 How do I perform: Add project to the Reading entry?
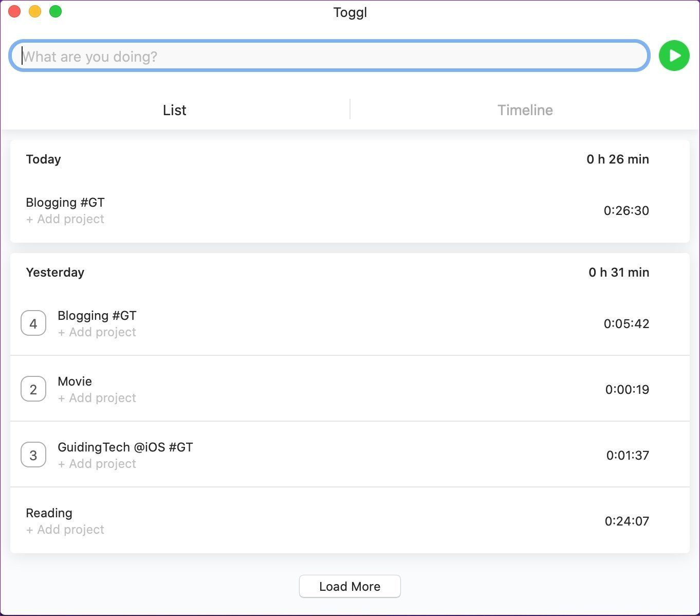pos(65,530)
